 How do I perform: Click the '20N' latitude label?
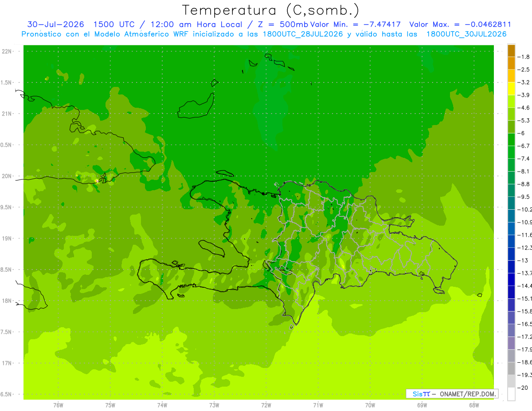(x=7, y=176)
